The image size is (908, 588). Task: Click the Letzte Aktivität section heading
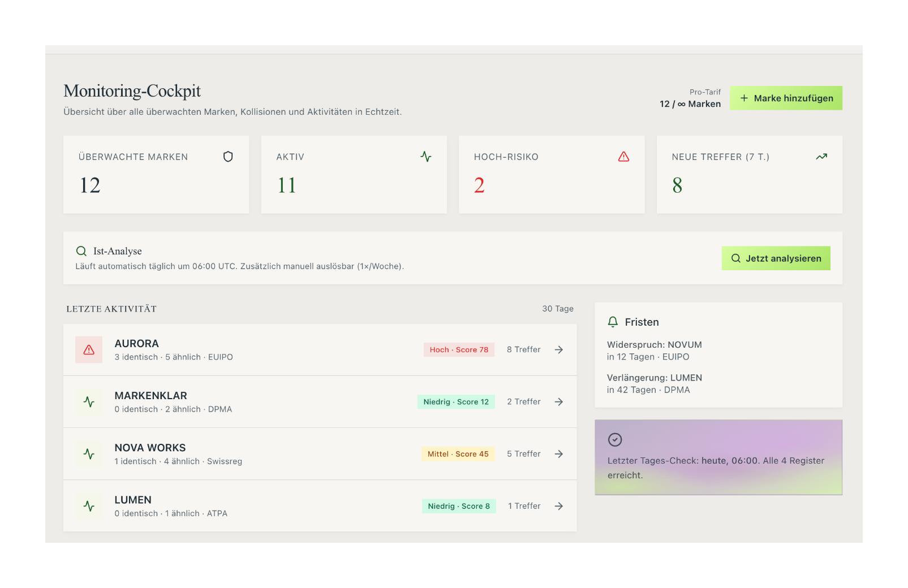tap(111, 309)
